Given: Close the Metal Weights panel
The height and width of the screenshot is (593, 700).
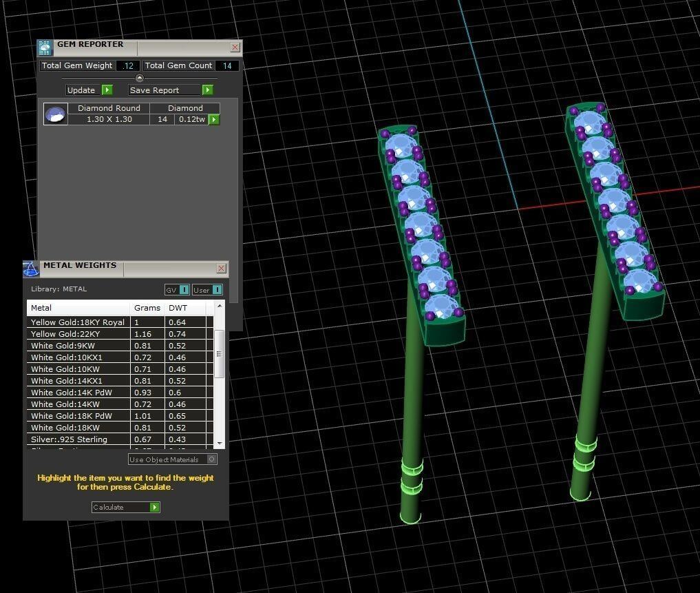Looking at the screenshot, I should tap(221, 269).
